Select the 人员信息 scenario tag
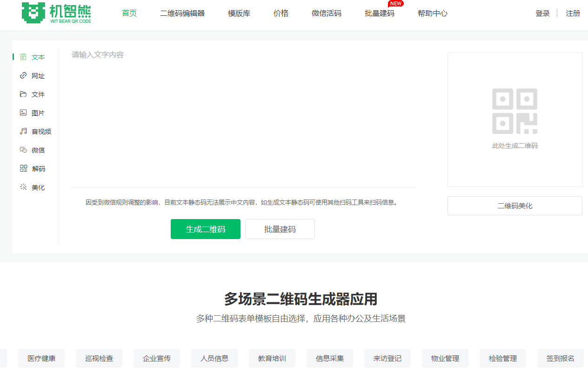The width and height of the screenshot is (588, 380). point(214,358)
